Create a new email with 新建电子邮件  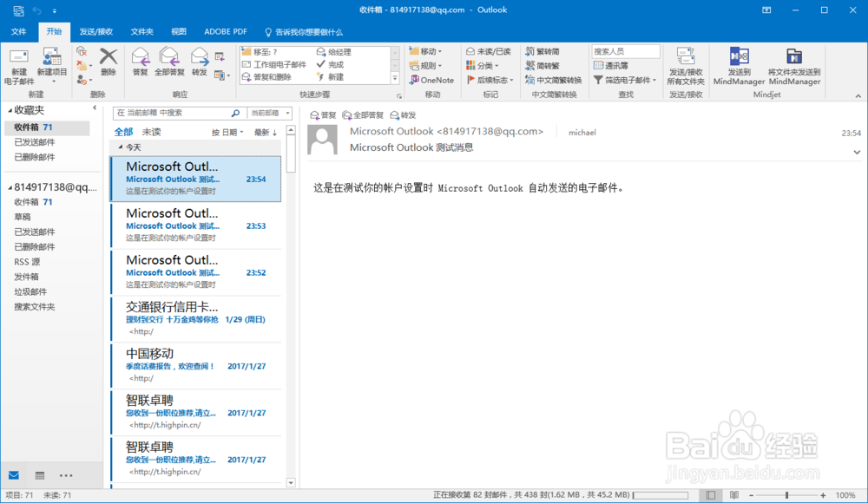pos(21,65)
